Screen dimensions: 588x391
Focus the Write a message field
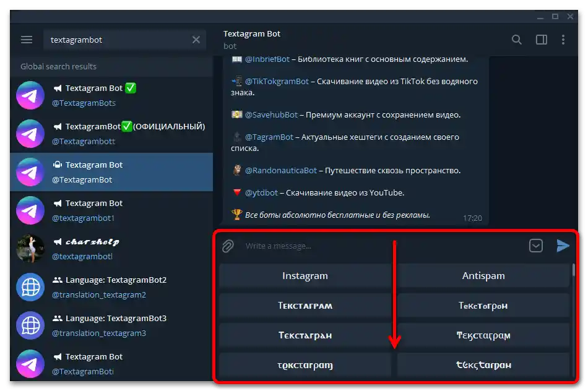(383, 246)
